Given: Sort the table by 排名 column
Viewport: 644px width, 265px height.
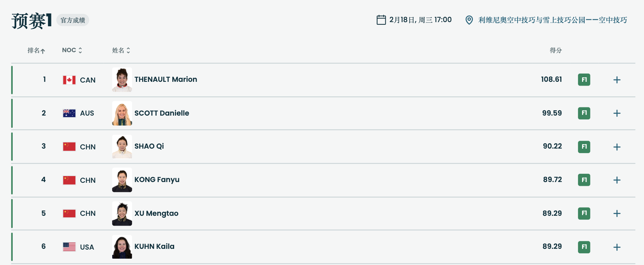Looking at the screenshot, I should pyautogui.click(x=36, y=50).
